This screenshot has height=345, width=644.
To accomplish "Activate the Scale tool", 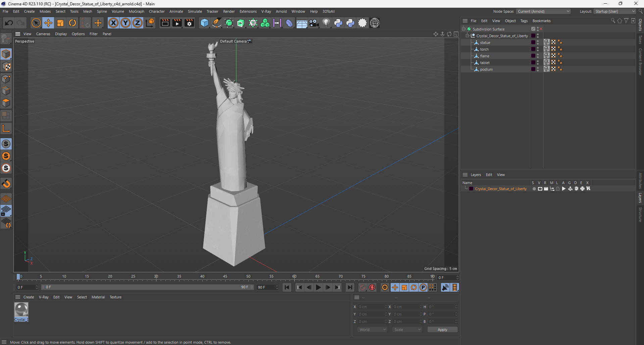I will coord(60,23).
